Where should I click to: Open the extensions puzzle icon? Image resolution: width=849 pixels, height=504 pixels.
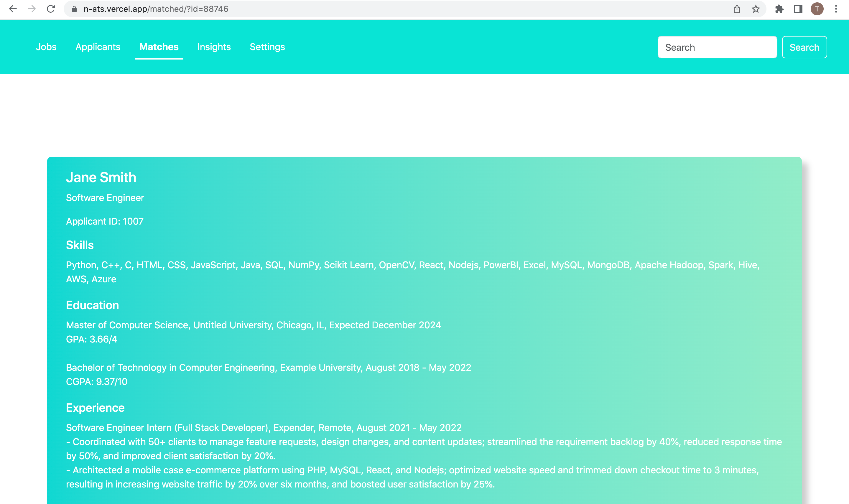(779, 9)
